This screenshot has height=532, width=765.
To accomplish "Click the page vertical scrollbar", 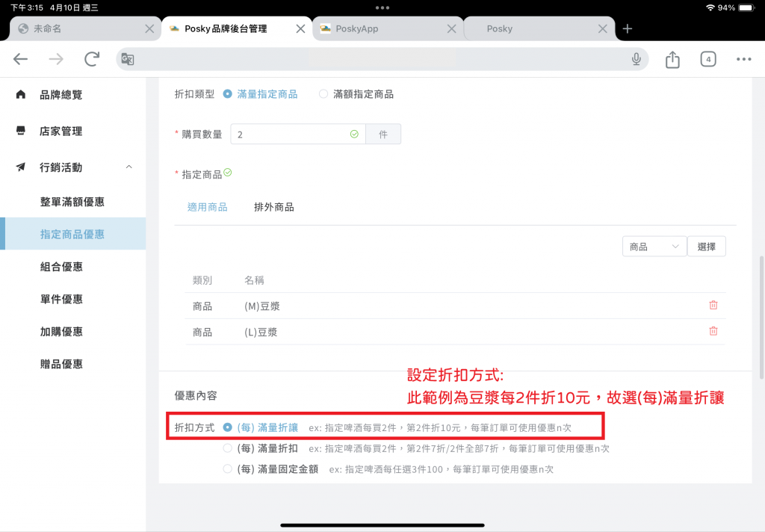I will [x=761, y=318].
